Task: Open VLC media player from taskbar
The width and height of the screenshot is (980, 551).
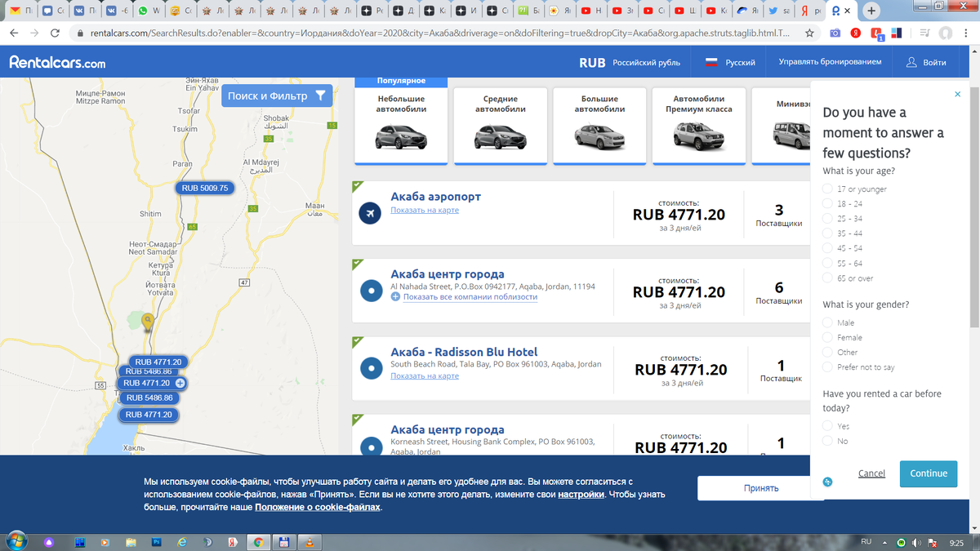Action: pyautogui.click(x=310, y=542)
